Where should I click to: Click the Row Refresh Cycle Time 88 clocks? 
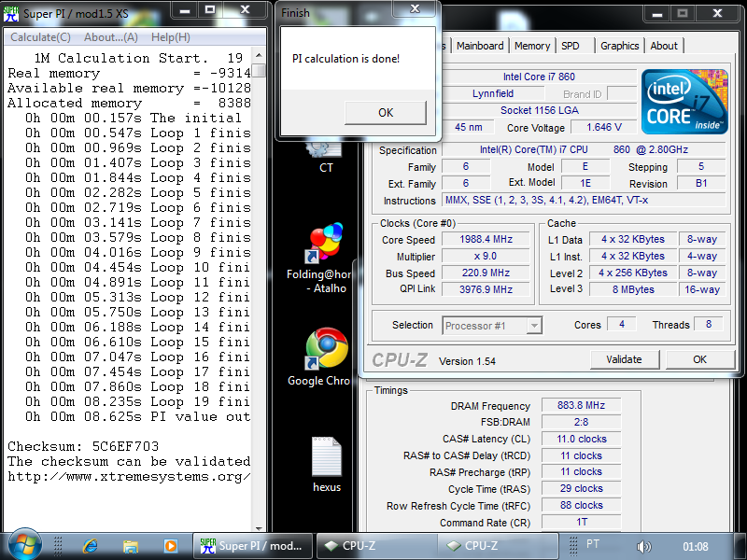click(x=581, y=505)
